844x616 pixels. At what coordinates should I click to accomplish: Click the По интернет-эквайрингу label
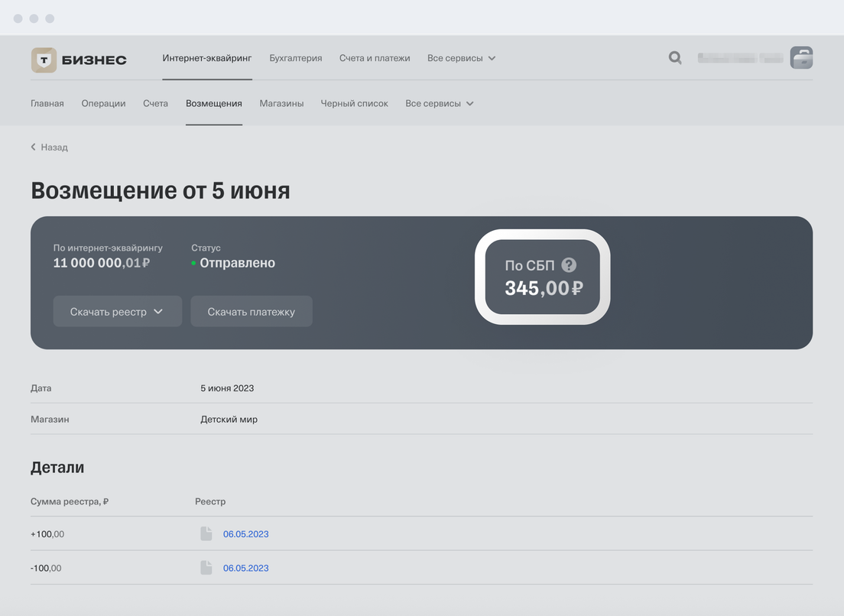tap(108, 248)
